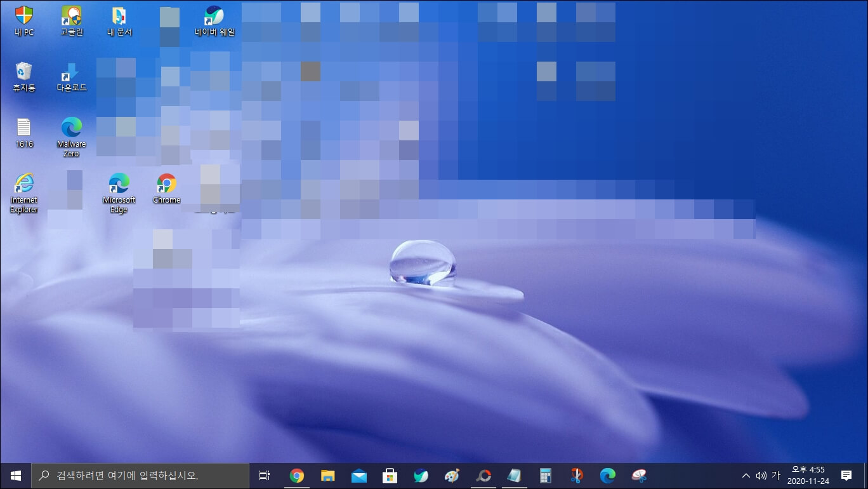The image size is (868, 489).
Task: Open the Windows Start menu
Action: tap(15, 476)
